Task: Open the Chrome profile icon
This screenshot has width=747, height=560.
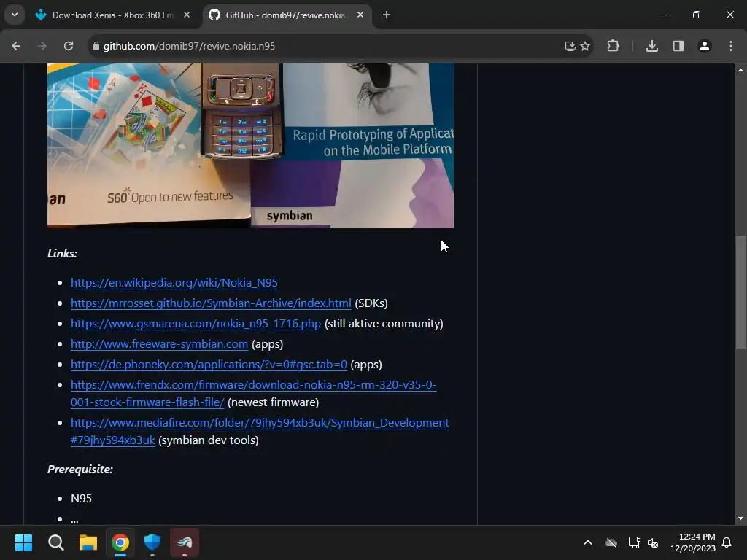Action: (705, 46)
